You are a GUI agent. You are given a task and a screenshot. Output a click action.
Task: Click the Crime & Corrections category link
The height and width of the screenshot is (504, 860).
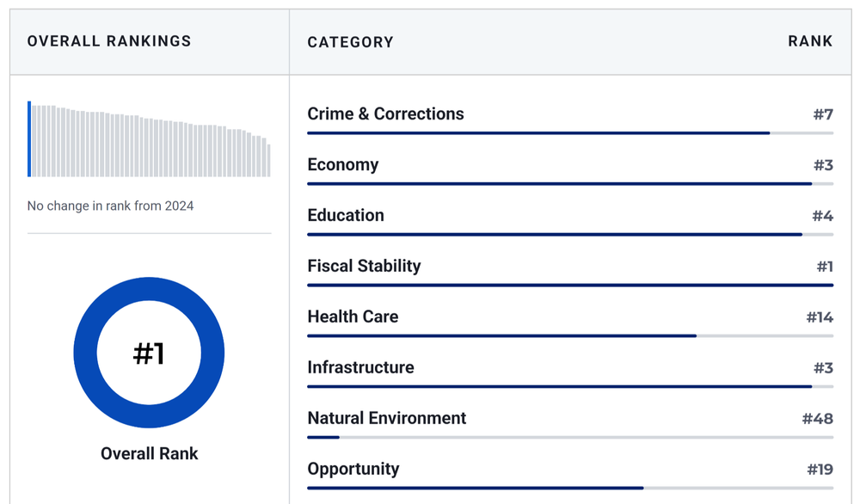(385, 114)
